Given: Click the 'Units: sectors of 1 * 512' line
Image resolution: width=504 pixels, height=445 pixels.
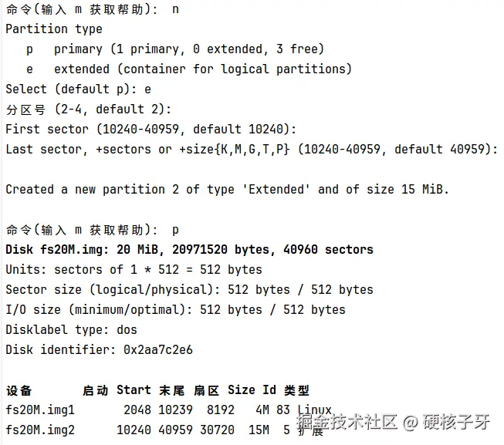Looking at the screenshot, I should (134, 269).
